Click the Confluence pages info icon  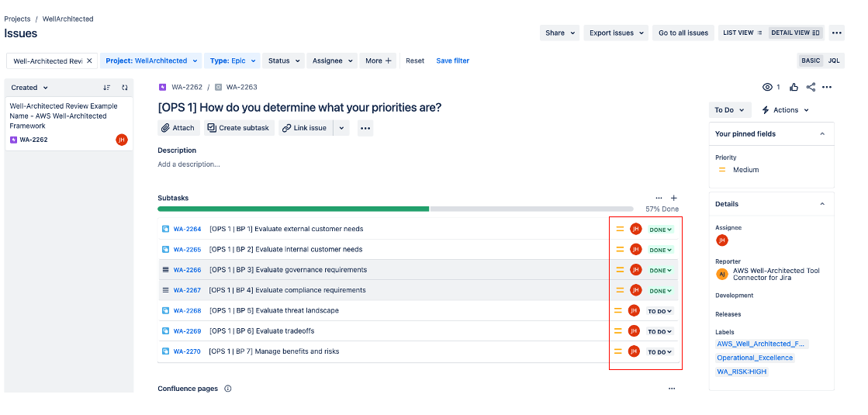[227, 389]
